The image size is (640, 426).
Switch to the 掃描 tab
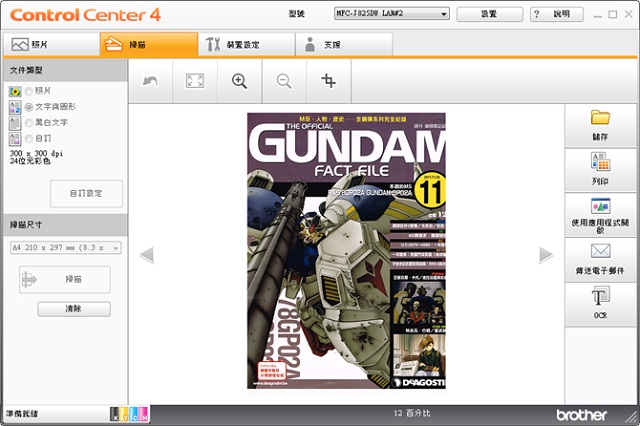point(149,44)
